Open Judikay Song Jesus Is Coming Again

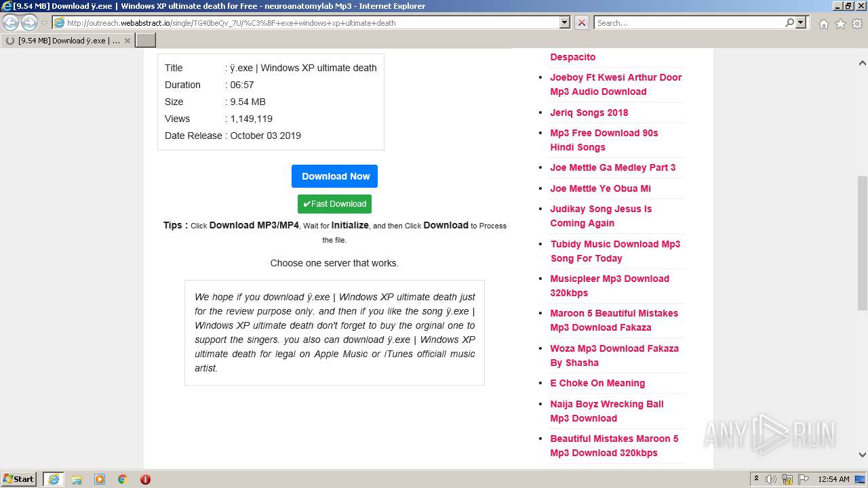pyautogui.click(x=601, y=216)
